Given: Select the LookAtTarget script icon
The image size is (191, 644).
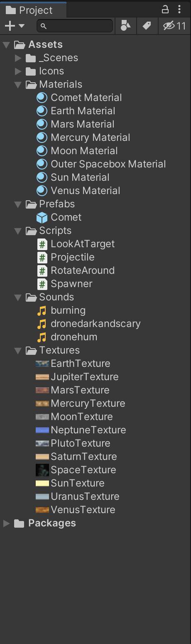Looking at the screenshot, I should [x=42, y=244].
